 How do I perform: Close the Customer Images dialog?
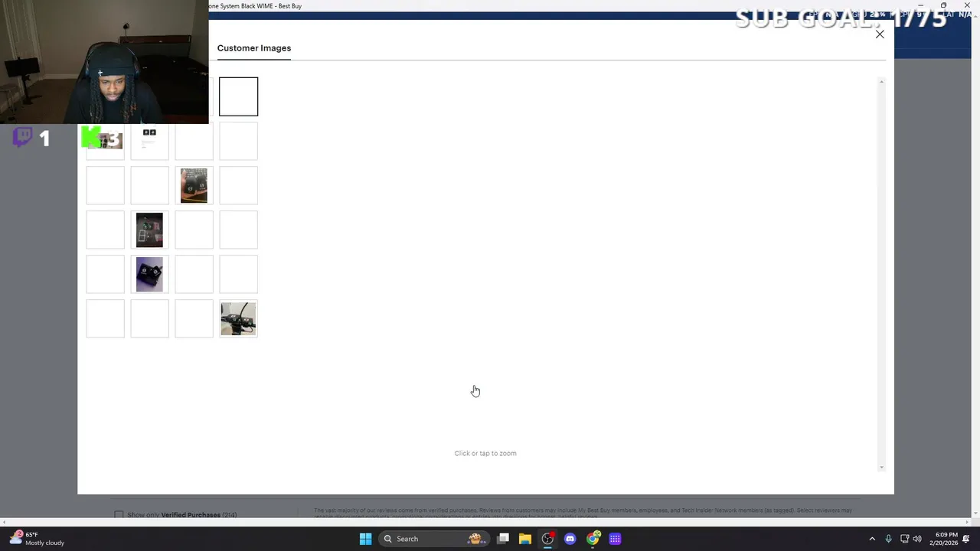880,34
